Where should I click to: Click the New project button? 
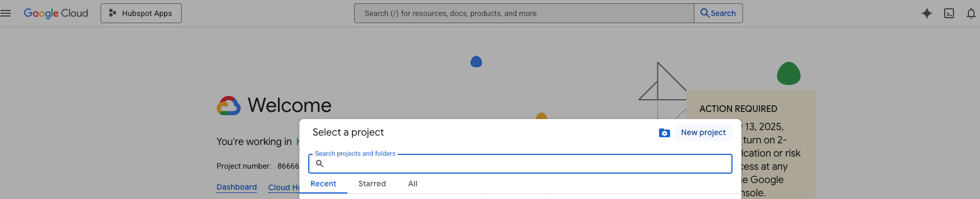(703, 132)
